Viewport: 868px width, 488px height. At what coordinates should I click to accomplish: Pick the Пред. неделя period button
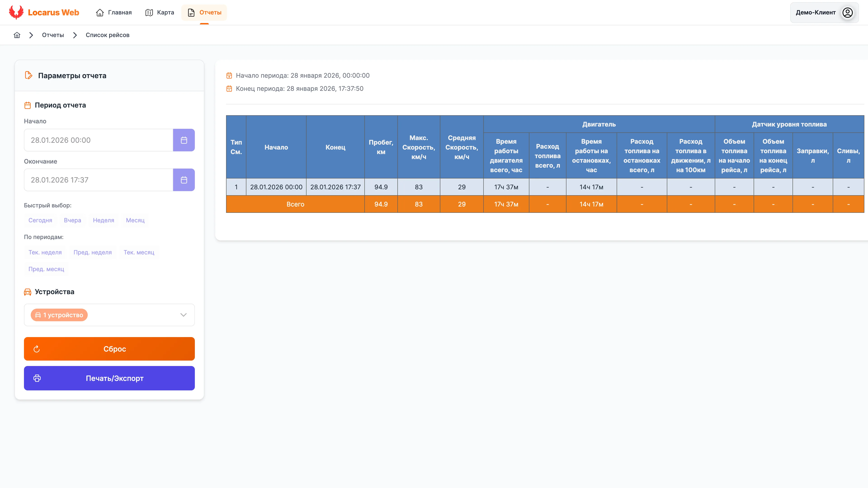point(92,252)
